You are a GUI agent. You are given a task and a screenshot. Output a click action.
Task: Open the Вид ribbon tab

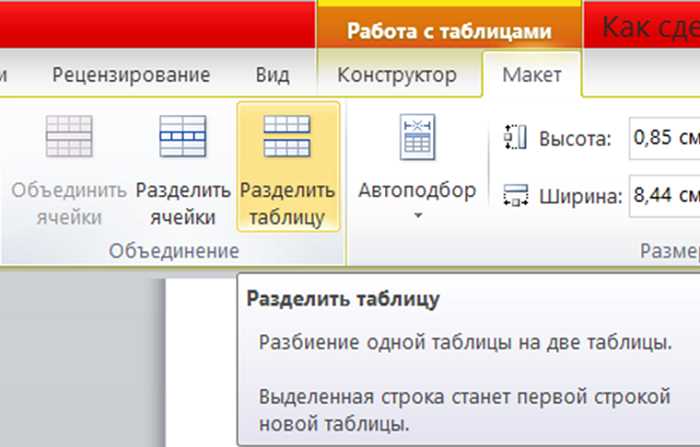pos(272,75)
